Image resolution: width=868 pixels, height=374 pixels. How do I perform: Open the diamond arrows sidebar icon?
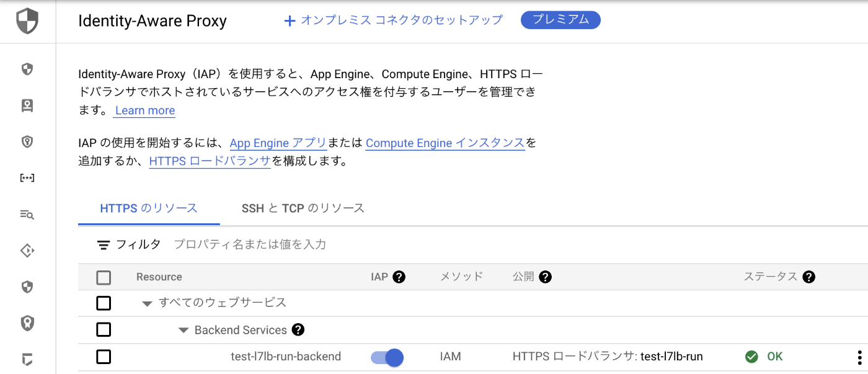click(27, 251)
